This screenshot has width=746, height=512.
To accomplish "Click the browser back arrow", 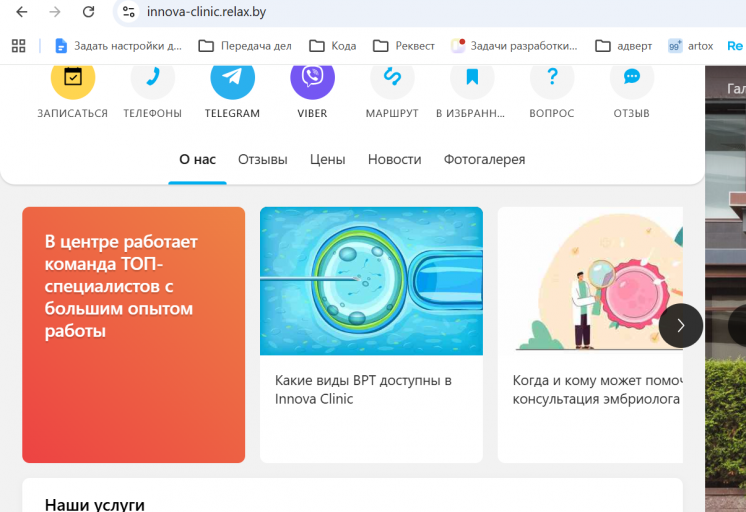I will tap(22, 12).
